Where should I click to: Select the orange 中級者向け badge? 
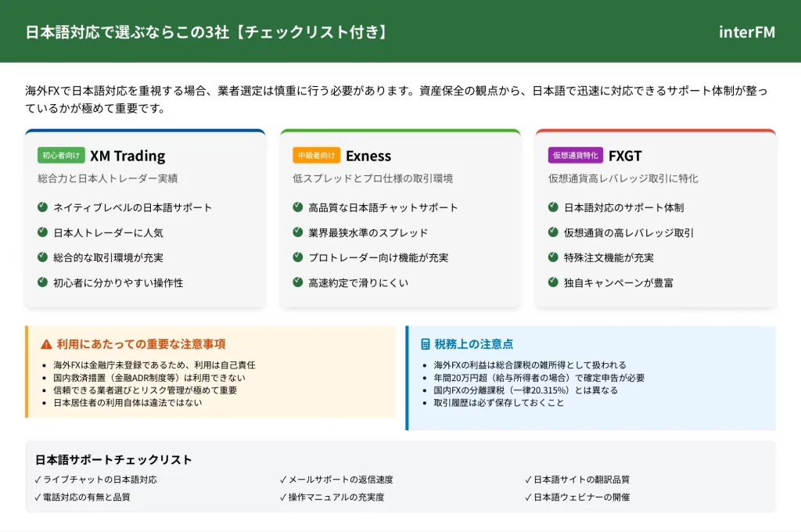[316, 155]
